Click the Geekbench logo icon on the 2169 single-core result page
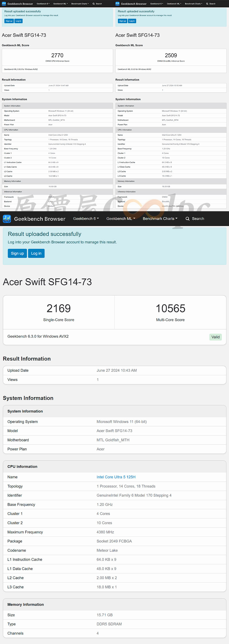This screenshot has width=229, height=644. click(x=7, y=219)
